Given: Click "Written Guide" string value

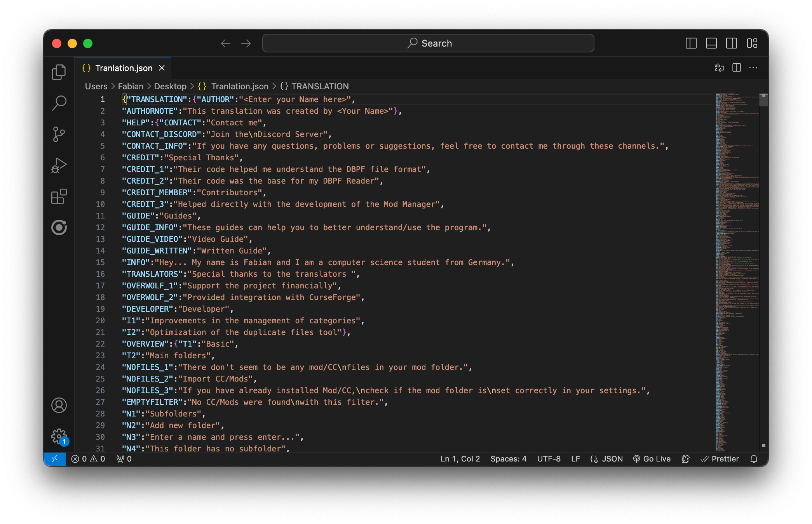Looking at the screenshot, I should [x=232, y=251].
